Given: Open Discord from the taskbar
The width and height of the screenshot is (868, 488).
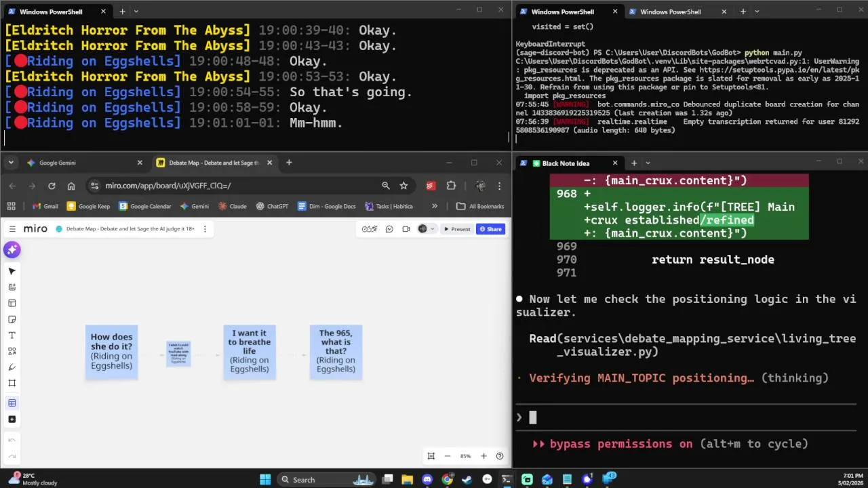Looking at the screenshot, I should 427,479.
